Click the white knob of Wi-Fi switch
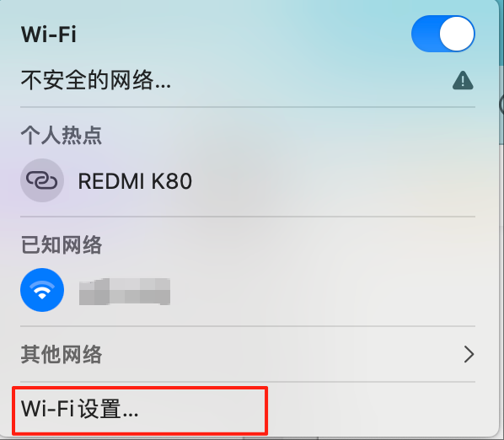 coord(457,34)
